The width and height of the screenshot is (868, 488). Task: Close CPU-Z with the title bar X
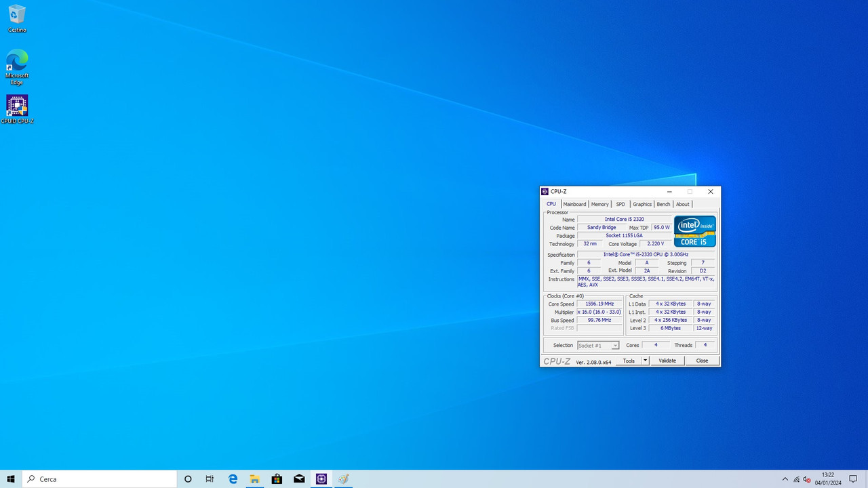[x=710, y=192]
